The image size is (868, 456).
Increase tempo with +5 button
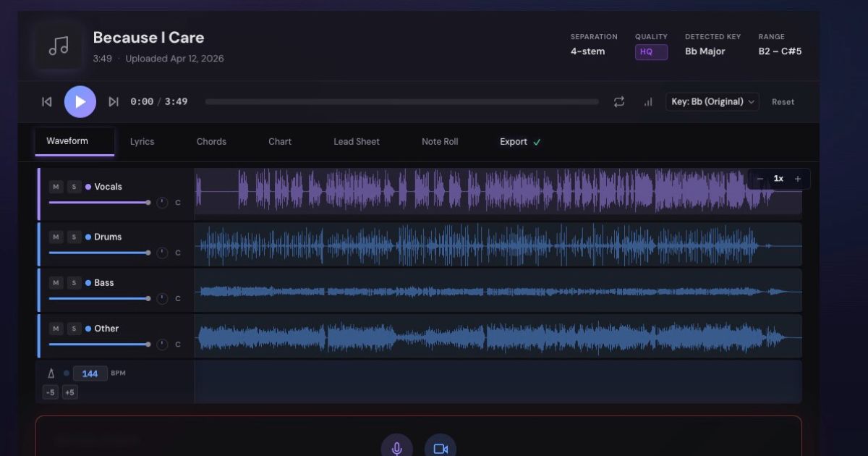coord(69,392)
